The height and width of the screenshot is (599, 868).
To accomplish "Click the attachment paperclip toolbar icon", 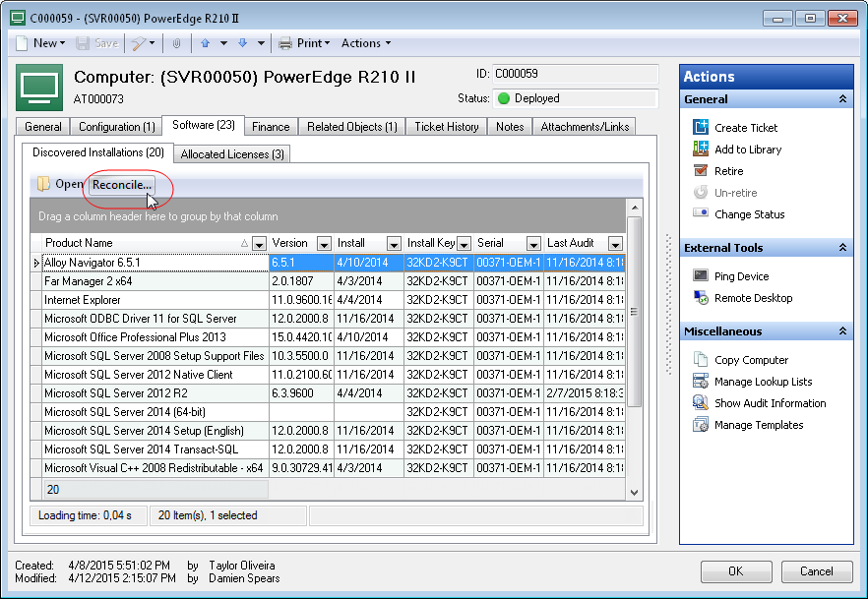I will coord(176,43).
